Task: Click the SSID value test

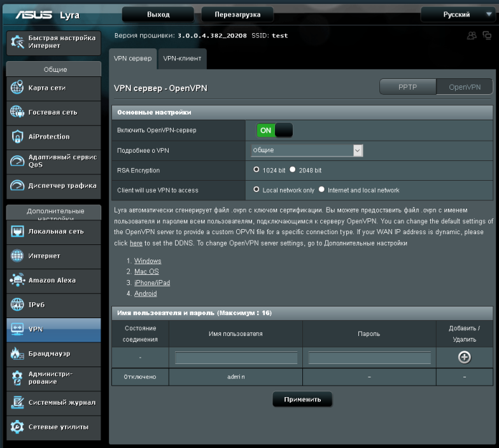Action: [280, 36]
